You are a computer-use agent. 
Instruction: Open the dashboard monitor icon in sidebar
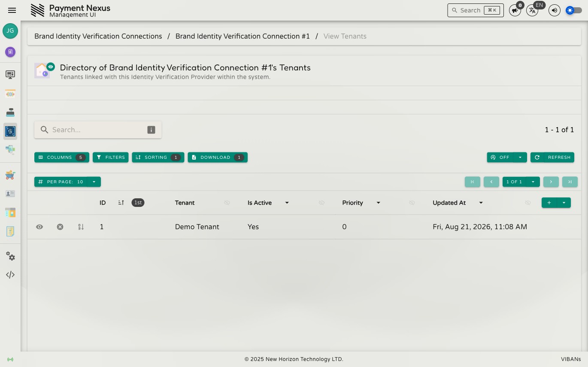pyautogui.click(x=10, y=75)
